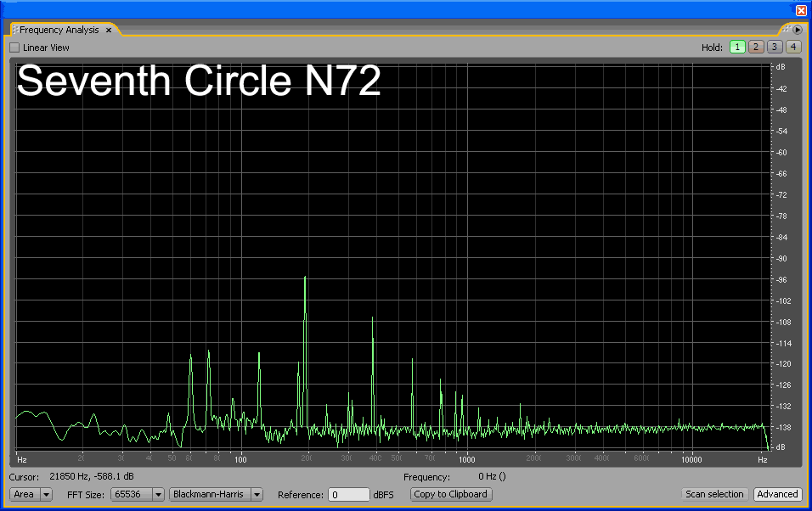Click the panel grip handle near top-right arrow
Image resolution: width=812 pixels, height=511 pixels.
tap(787, 29)
